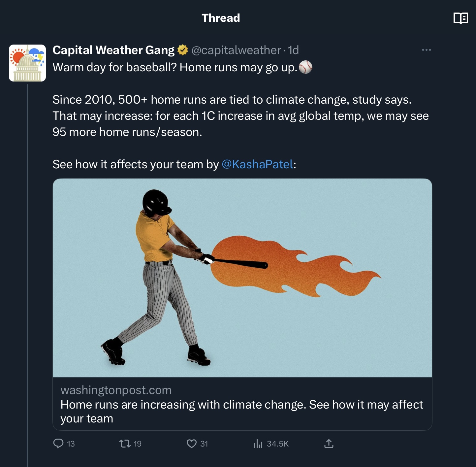The image size is (476, 467).
Task: View tweet analytics bar chart icon
Action: (x=258, y=444)
